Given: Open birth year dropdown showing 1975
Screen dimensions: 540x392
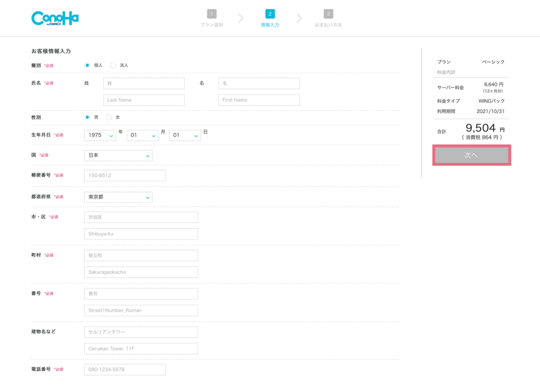Looking at the screenshot, I should click(x=100, y=136).
